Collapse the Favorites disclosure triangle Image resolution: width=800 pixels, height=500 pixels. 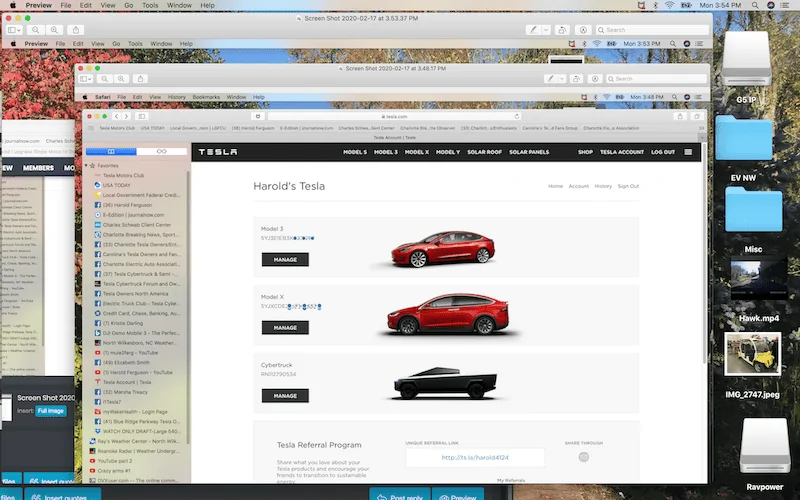click(x=86, y=166)
